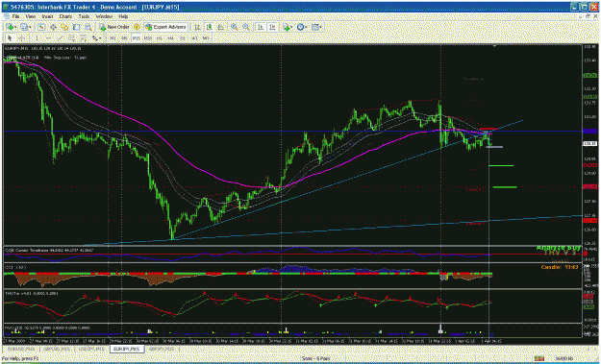Select the Vertical Line drawing tool
The height and width of the screenshot is (364, 601).
pos(37,38)
